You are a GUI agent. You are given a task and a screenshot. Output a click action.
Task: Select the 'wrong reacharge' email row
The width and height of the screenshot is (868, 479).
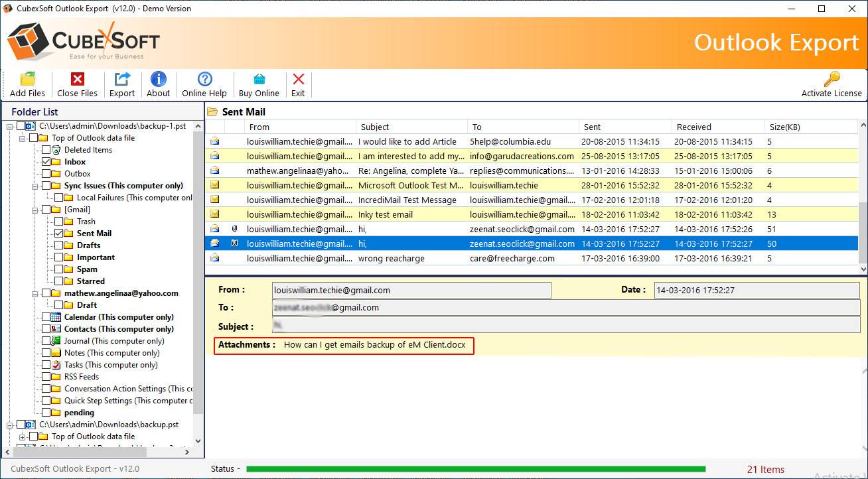pyautogui.click(x=531, y=258)
